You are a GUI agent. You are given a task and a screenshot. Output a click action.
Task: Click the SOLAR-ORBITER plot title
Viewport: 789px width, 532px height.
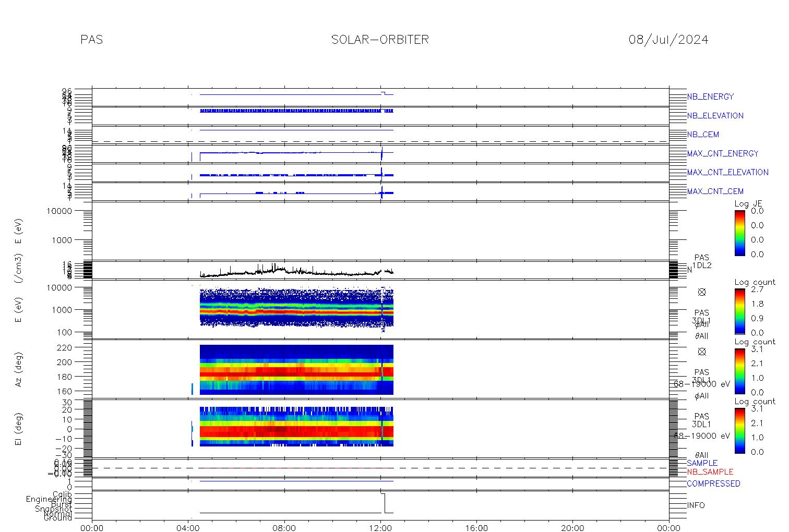[380, 40]
